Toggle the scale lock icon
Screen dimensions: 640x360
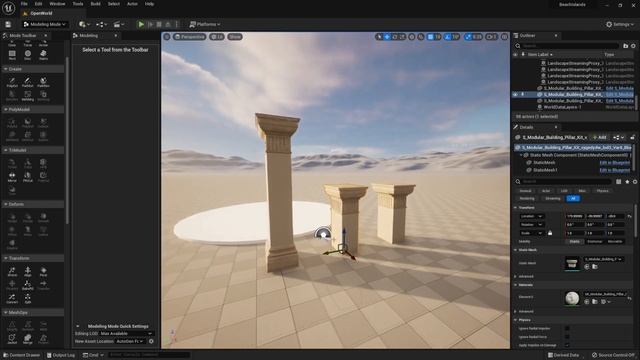(x=550, y=233)
